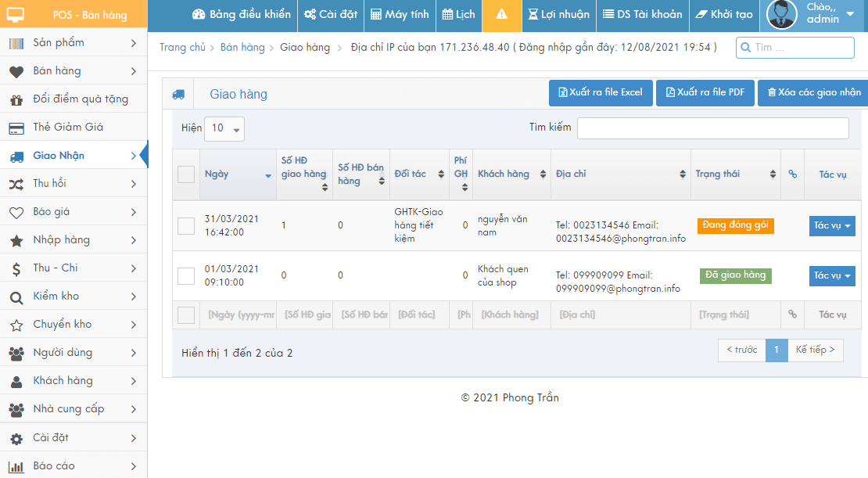Click the card icon for Thẻ Giảm Giá

pyautogui.click(x=16, y=128)
